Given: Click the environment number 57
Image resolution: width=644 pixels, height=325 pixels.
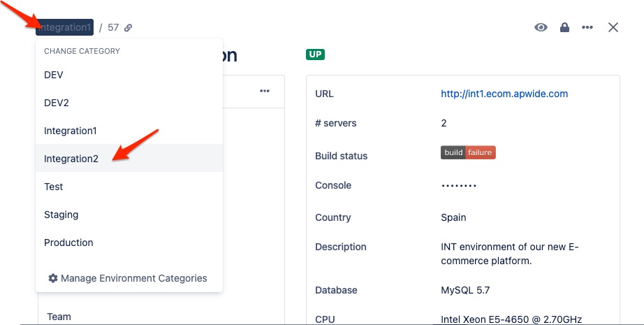Looking at the screenshot, I should (113, 28).
